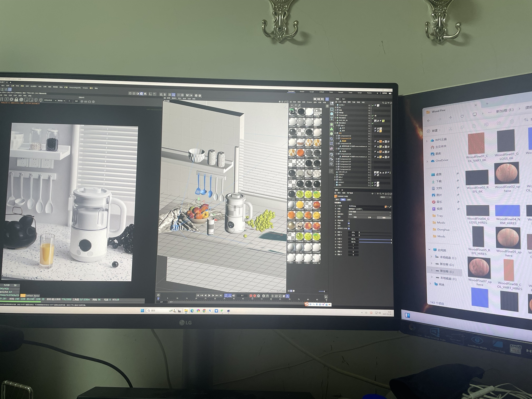Click 新建 button in Explorer window
Image resolution: width=532 pixels, height=399 pixels.
(433, 131)
